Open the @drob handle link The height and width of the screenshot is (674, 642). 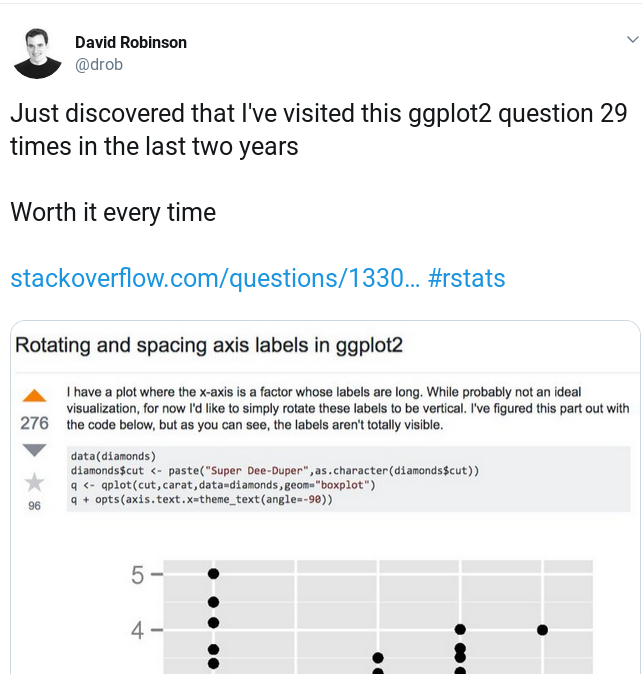pyautogui.click(x=99, y=64)
